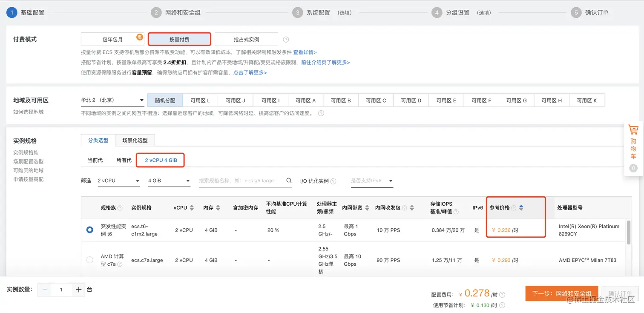644x313 pixels.
Task: Select 可用区 K
Action: (587, 101)
